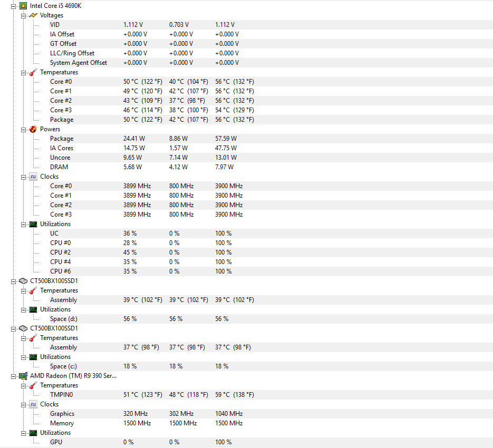Select Core #2 under CPU Temperatures
The image size is (493, 448).
click(x=270, y=101)
